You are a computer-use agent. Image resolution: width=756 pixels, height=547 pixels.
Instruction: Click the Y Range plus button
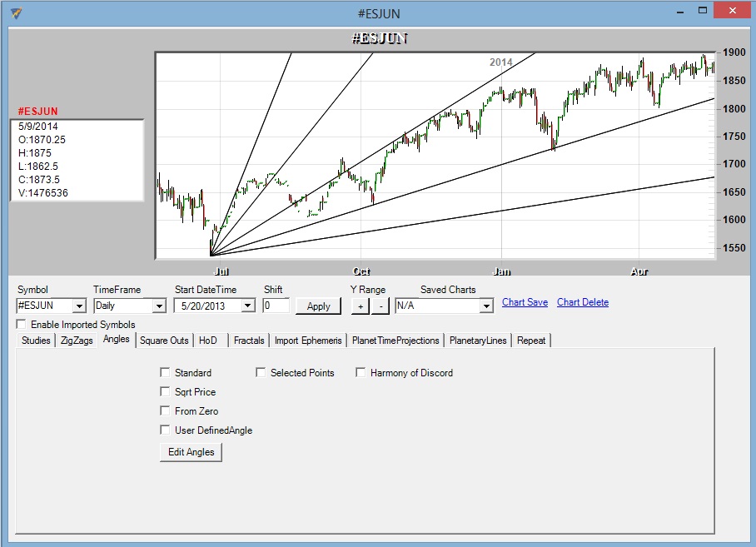[x=361, y=306]
